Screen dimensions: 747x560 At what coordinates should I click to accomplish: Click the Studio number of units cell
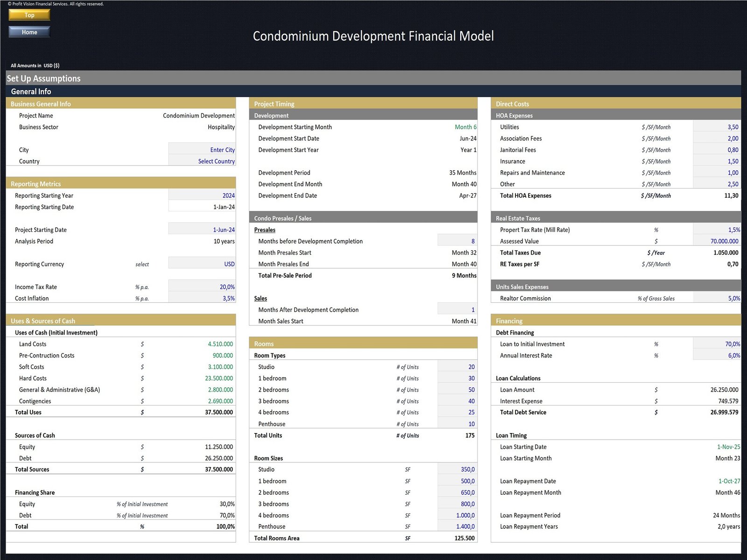click(457, 367)
